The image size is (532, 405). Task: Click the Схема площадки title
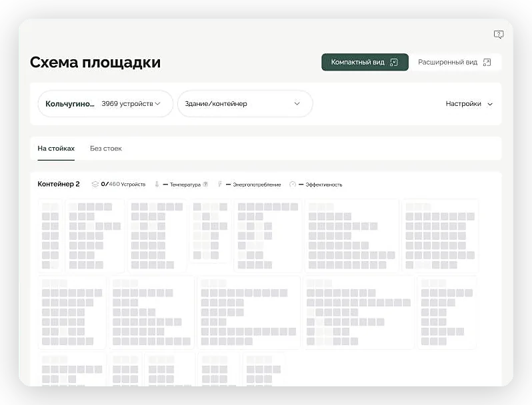point(95,63)
